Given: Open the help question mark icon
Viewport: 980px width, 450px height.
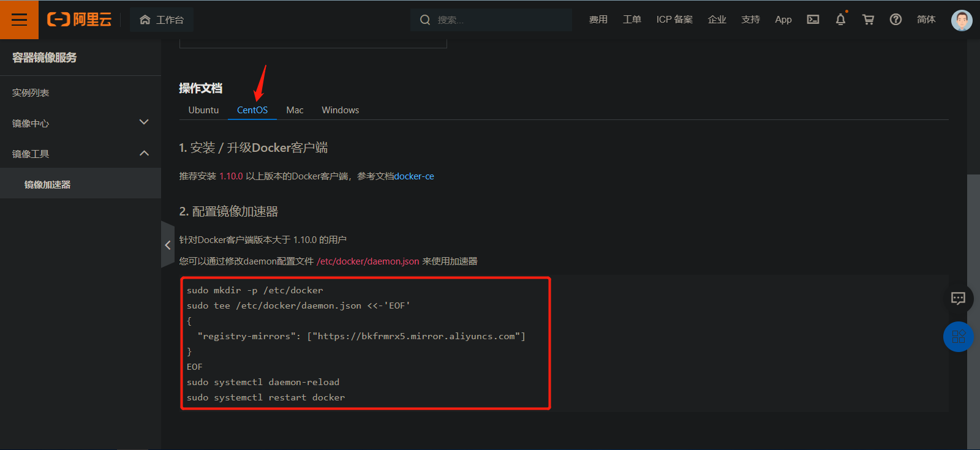Looking at the screenshot, I should tap(895, 20).
